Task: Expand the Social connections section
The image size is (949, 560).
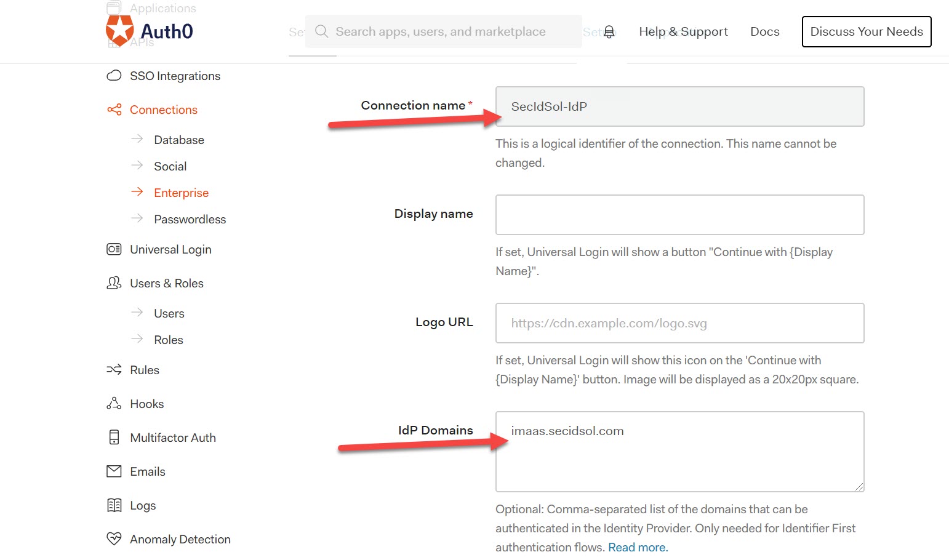Action: [x=170, y=166]
